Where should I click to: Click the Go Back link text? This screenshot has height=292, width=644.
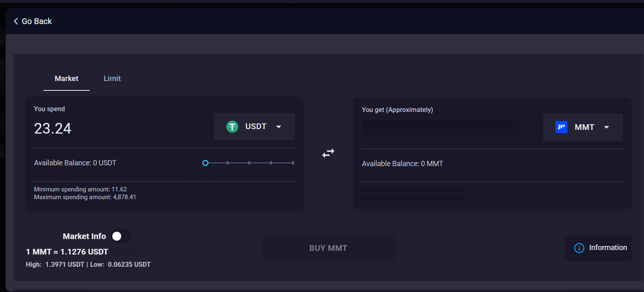(37, 21)
